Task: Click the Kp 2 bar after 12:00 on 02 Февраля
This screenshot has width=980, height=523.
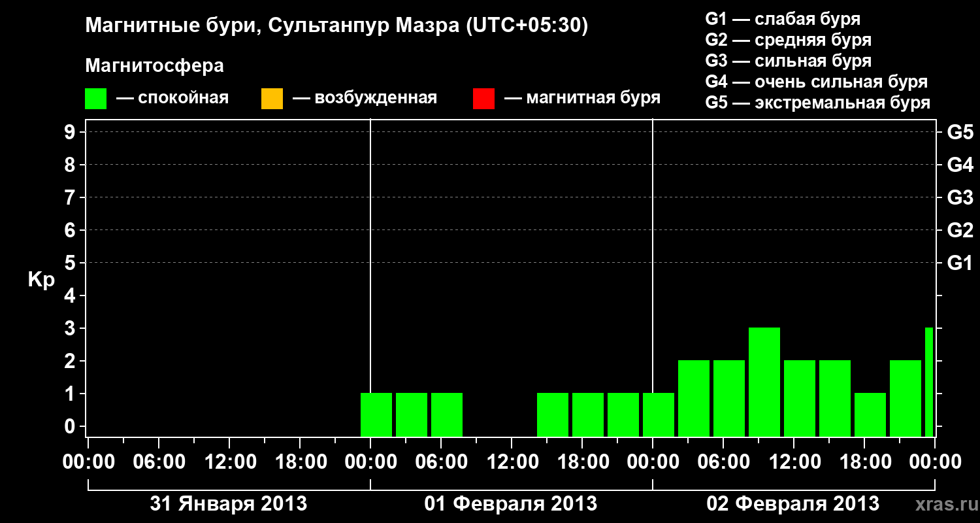Action: click(800, 398)
